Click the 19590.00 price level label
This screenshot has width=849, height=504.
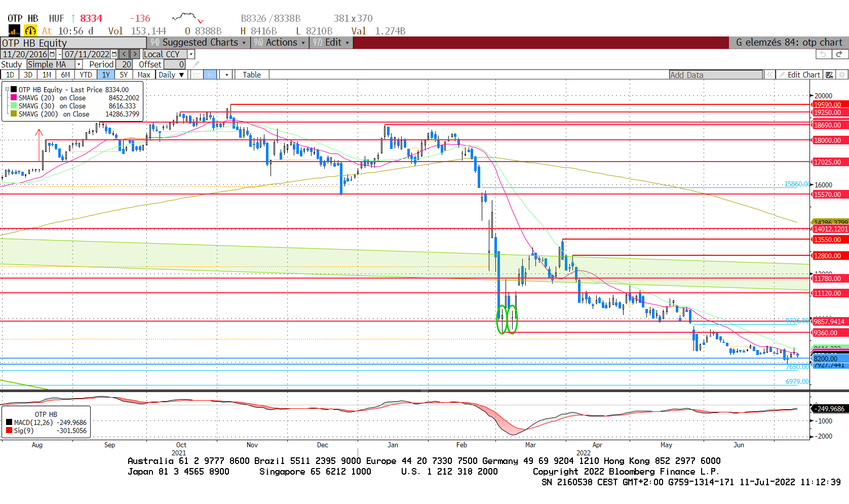click(830, 105)
